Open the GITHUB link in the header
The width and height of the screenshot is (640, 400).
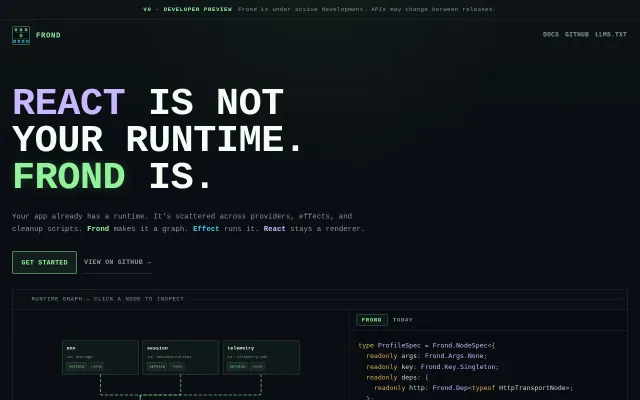[577, 35]
